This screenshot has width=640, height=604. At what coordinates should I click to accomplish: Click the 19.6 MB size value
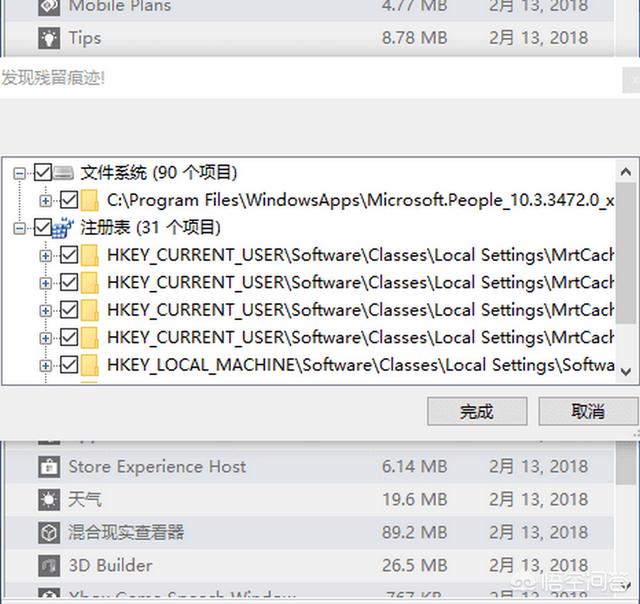pos(415,500)
